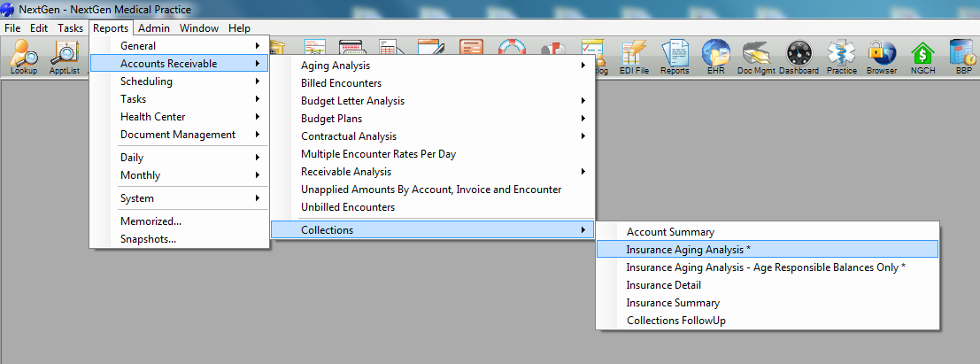Expand the Budget Plans submenu
Image resolution: width=980 pixels, height=364 pixels.
click(x=433, y=118)
